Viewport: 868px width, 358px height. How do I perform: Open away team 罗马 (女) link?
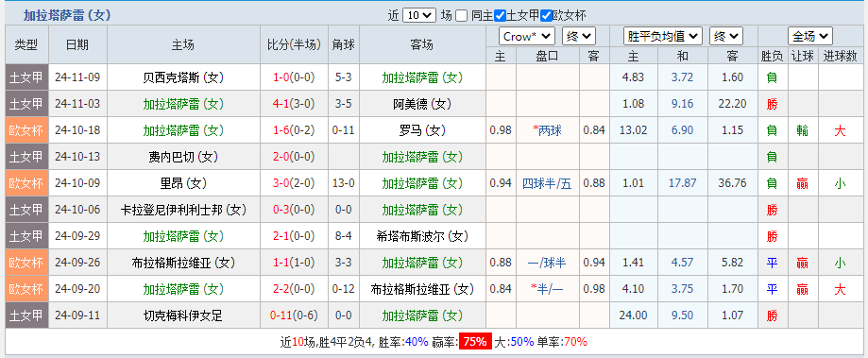click(x=422, y=130)
